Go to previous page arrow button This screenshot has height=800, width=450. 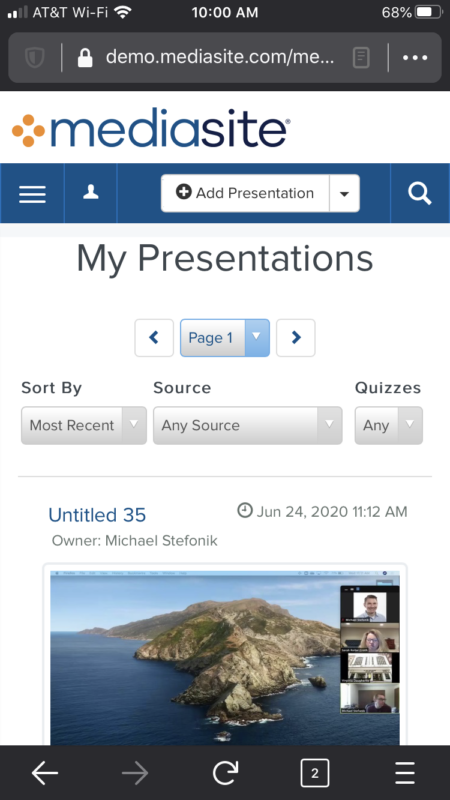(x=154, y=338)
